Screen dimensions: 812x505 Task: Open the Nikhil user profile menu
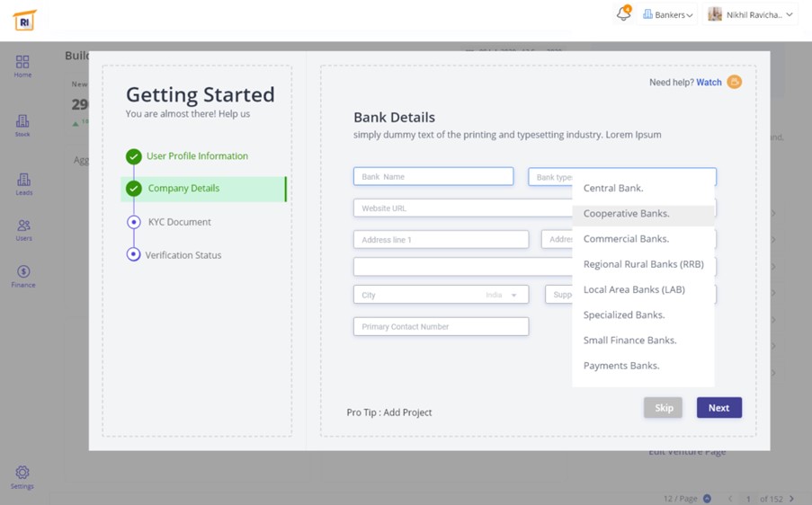[x=750, y=14]
